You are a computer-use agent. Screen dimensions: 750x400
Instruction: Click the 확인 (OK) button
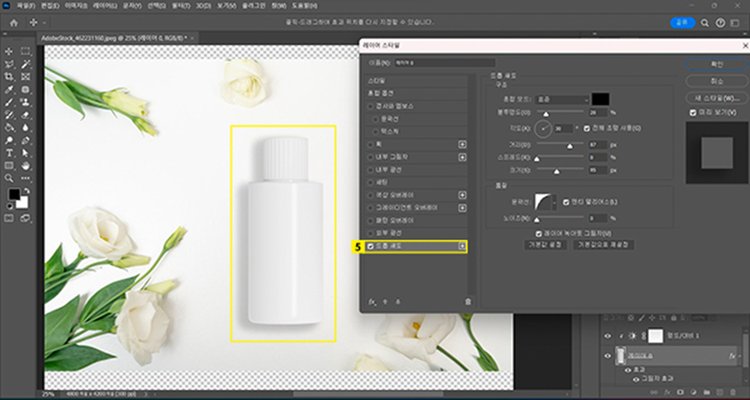pyautogui.click(x=717, y=62)
